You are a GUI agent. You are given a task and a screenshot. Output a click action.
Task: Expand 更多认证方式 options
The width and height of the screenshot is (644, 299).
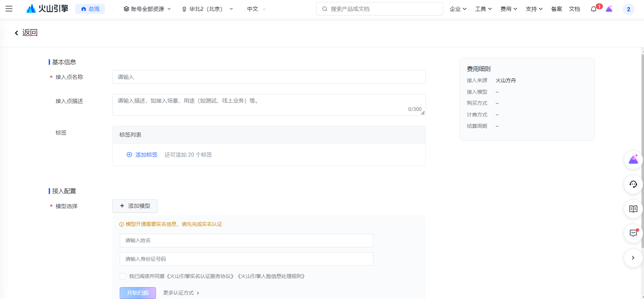tap(181, 293)
